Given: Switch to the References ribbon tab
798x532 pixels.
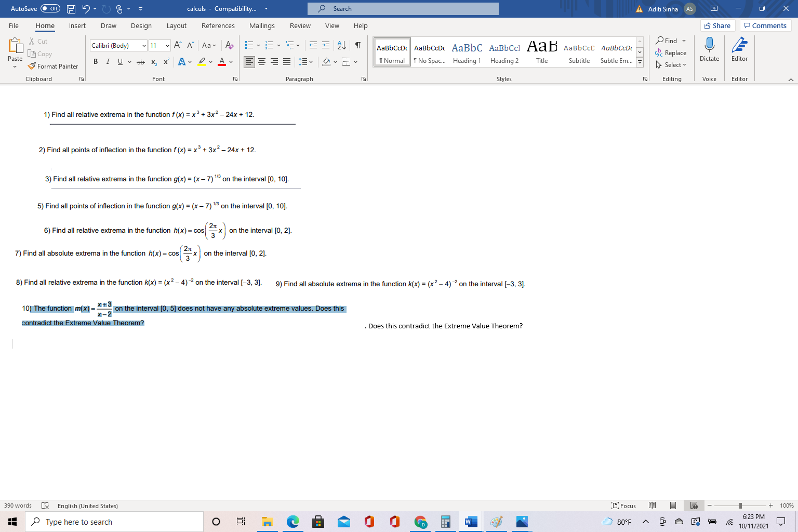Looking at the screenshot, I should 218,25.
